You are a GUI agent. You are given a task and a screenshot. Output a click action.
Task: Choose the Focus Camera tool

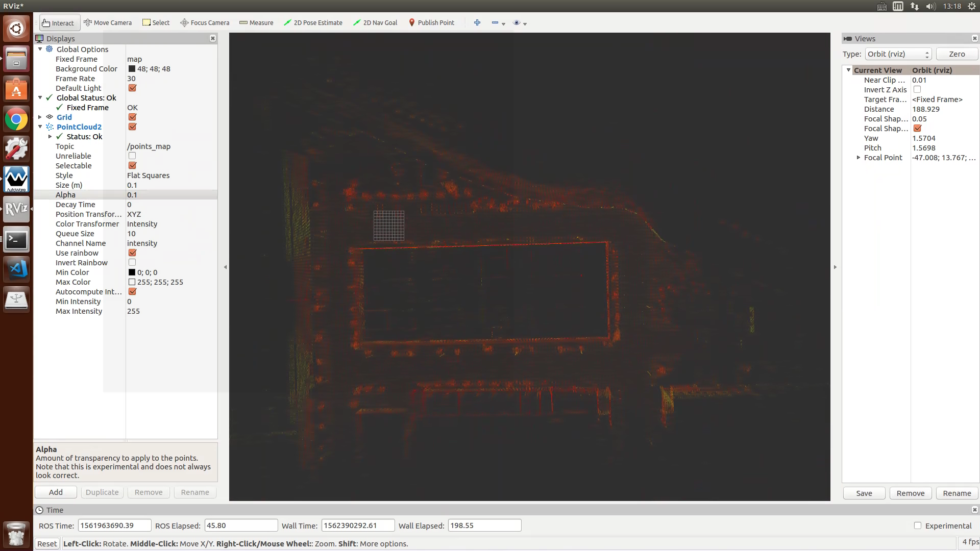(205, 23)
